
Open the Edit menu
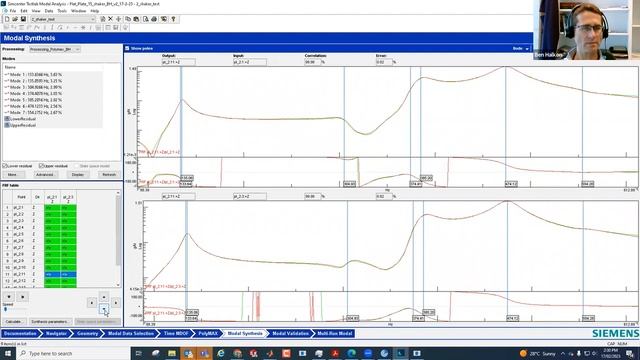24,11
